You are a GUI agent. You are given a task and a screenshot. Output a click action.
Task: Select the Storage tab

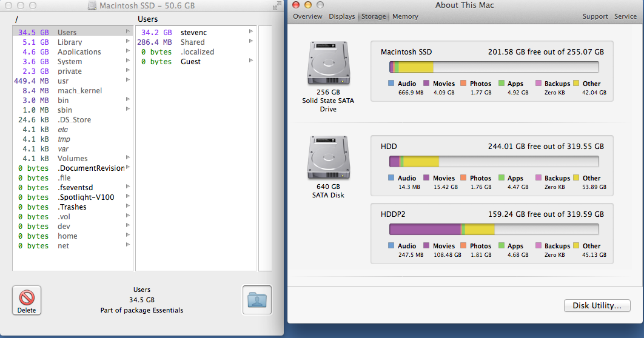click(374, 16)
